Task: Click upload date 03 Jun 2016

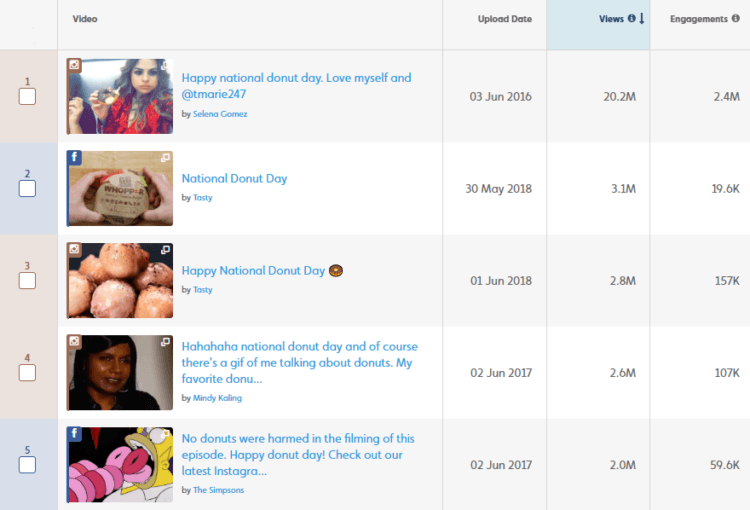Action: (x=500, y=97)
